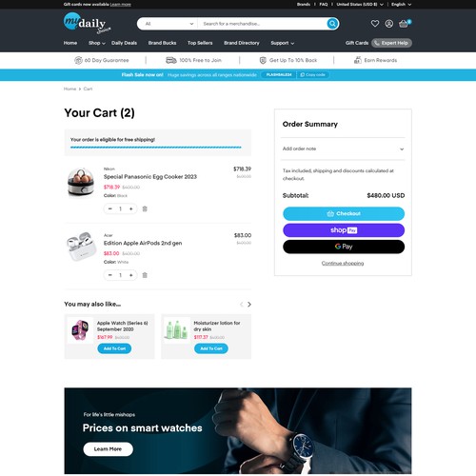Open the wishlist heart icon
This screenshot has height=476, width=476.
375,24
